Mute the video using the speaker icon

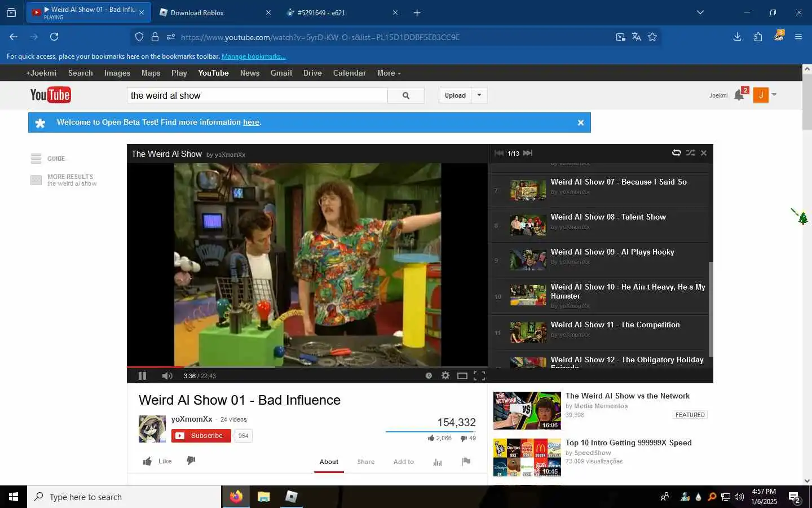click(167, 375)
